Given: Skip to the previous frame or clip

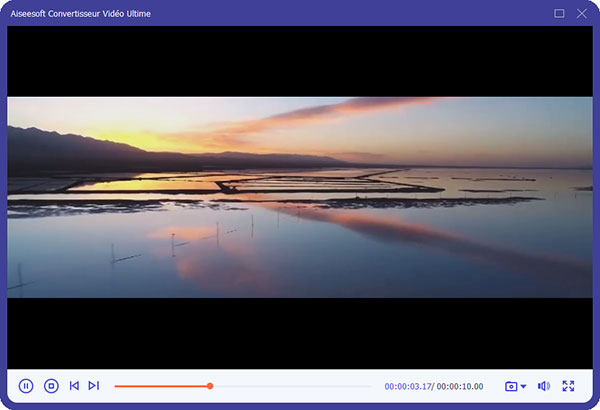Looking at the screenshot, I should coord(74,385).
